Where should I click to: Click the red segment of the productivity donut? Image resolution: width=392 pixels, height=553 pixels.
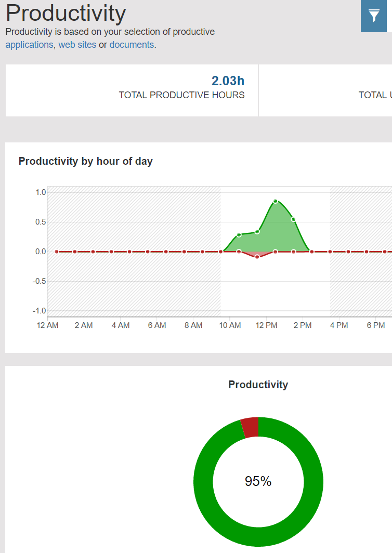[x=250, y=427]
